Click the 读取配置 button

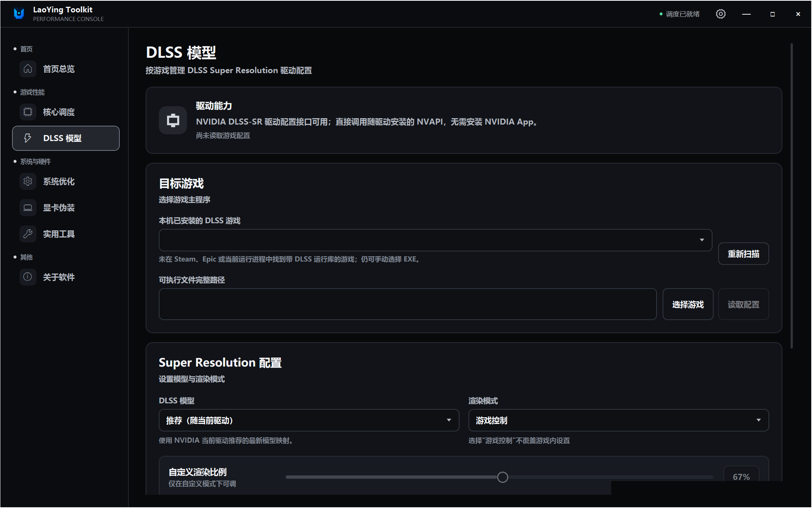coord(743,304)
